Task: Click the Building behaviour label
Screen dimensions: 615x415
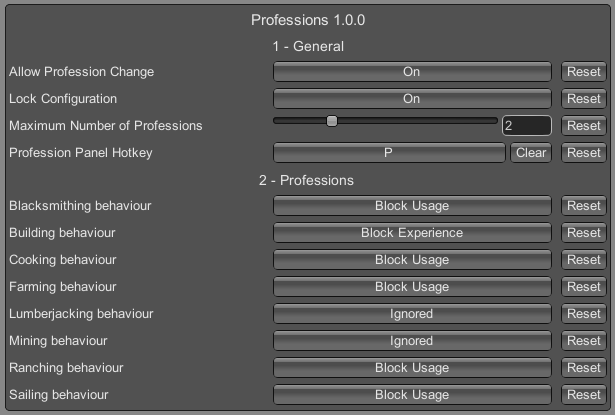Action: coord(62,233)
